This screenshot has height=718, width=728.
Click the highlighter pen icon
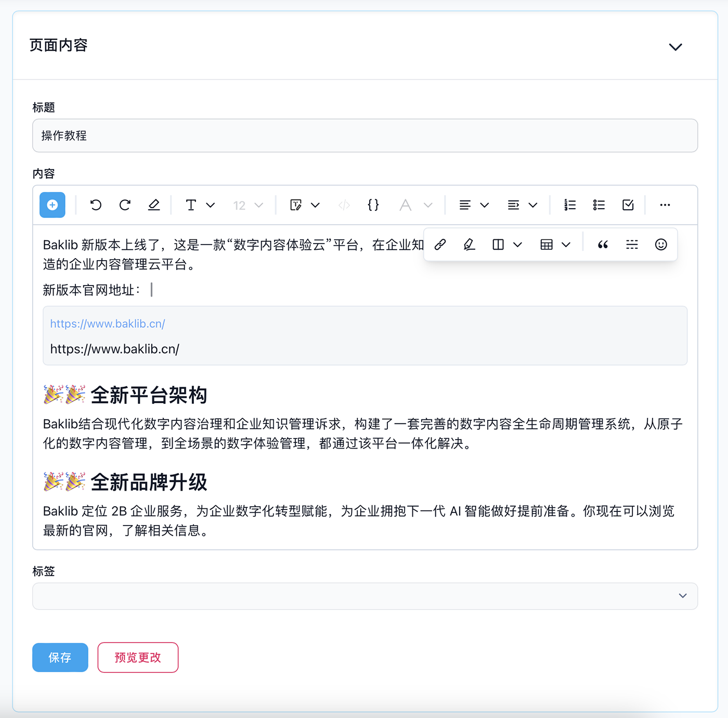[x=470, y=245]
